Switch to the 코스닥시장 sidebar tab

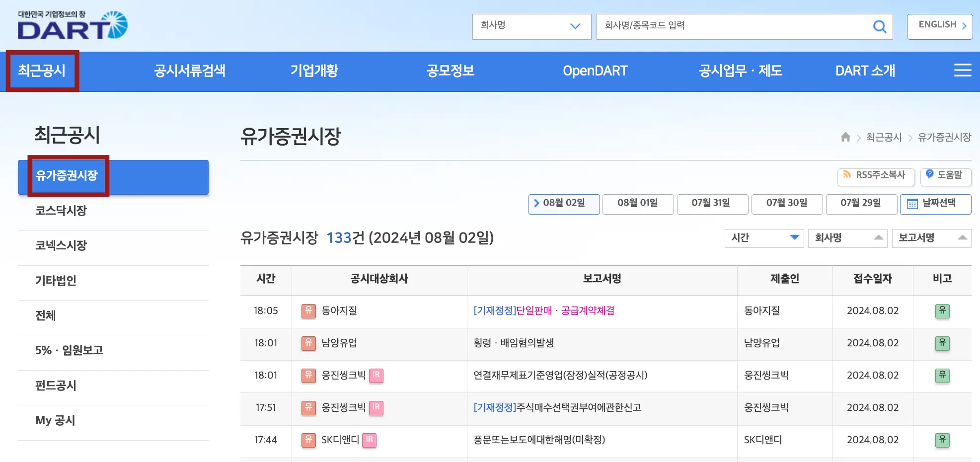pyautogui.click(x=62, y=211)
